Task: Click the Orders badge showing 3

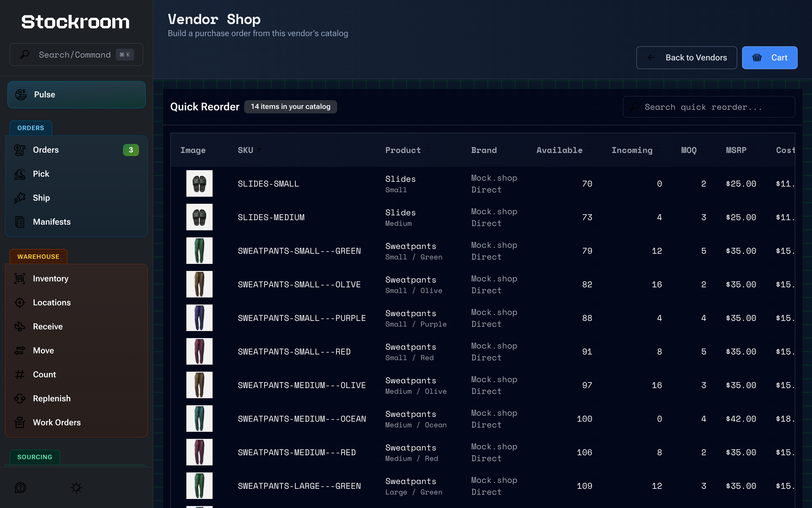Action: click(x=131, y=150)
